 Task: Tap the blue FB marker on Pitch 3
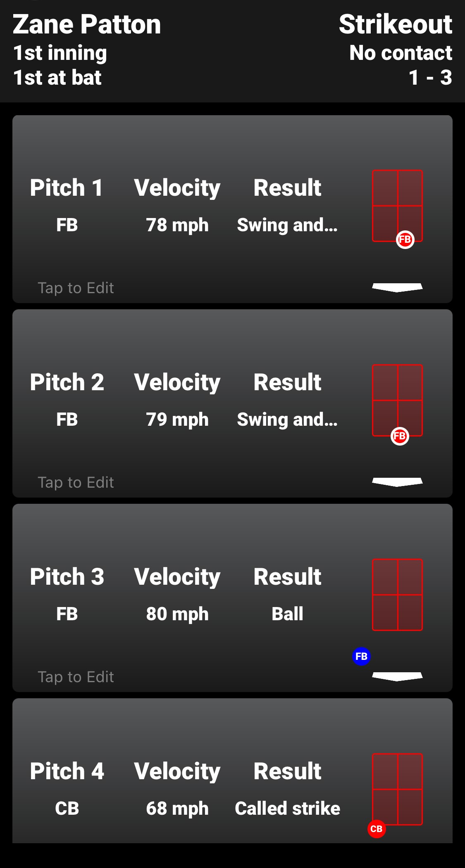361,656
